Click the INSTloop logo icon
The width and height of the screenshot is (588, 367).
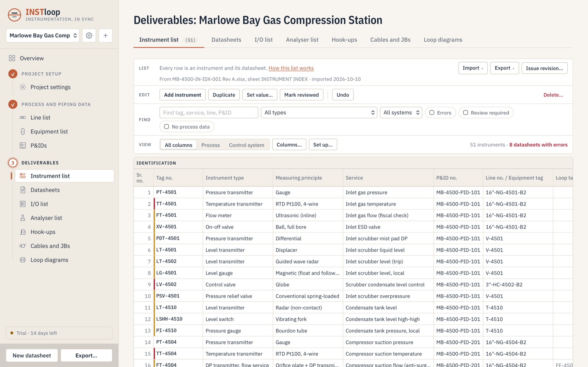click(14, 15)
